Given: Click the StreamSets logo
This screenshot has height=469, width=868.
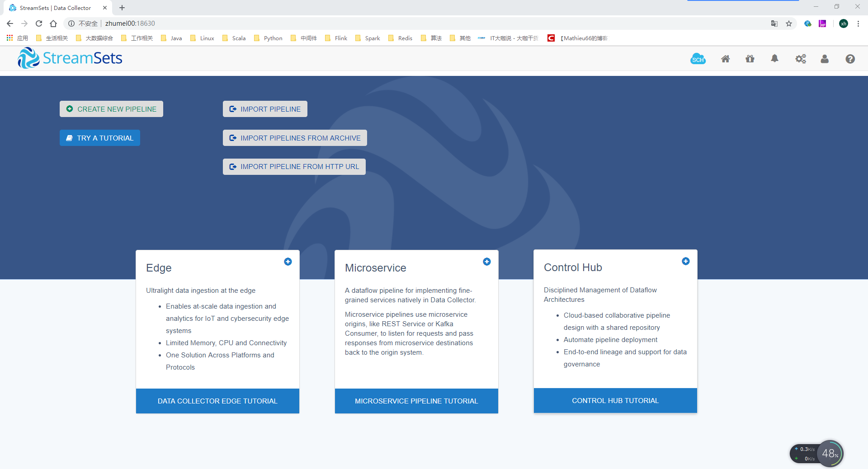Looking at the screenshot, I should pyautogui.click(x=70, y=57).
